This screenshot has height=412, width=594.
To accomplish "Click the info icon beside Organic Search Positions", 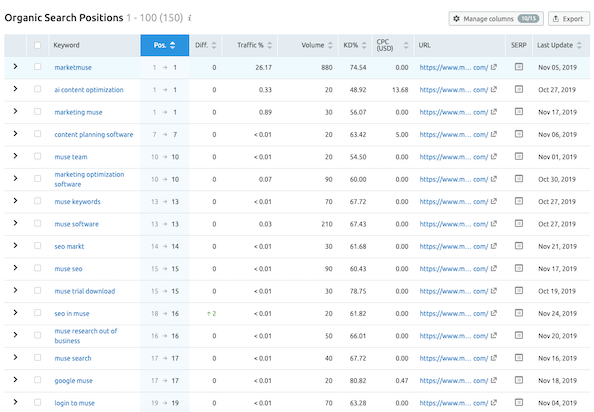I will tap(190, 18).
